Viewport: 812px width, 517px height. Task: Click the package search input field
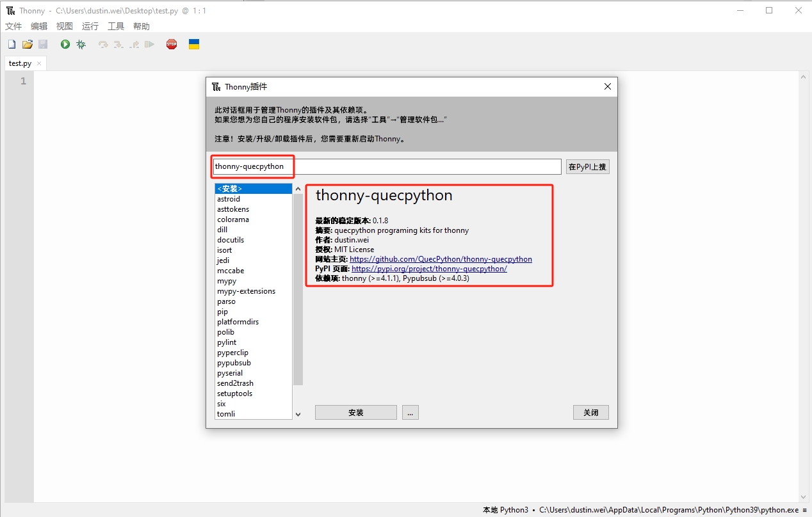coord(387,166)
